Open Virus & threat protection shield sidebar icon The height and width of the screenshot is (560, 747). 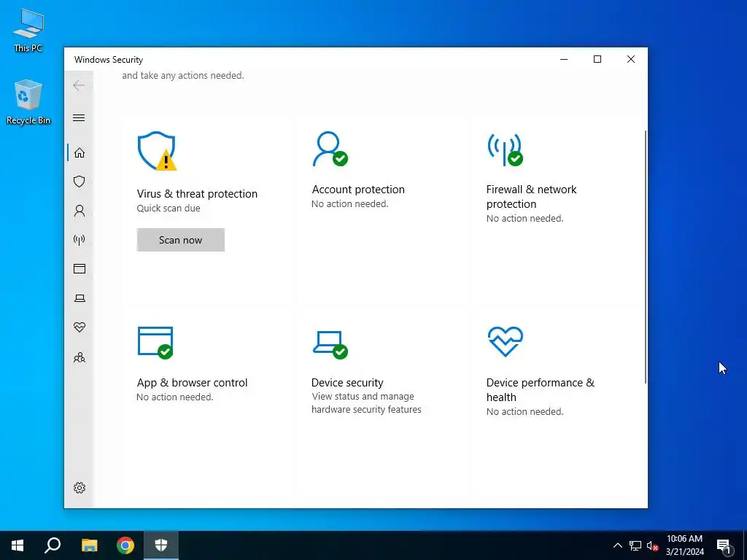[x=79, y=182]
